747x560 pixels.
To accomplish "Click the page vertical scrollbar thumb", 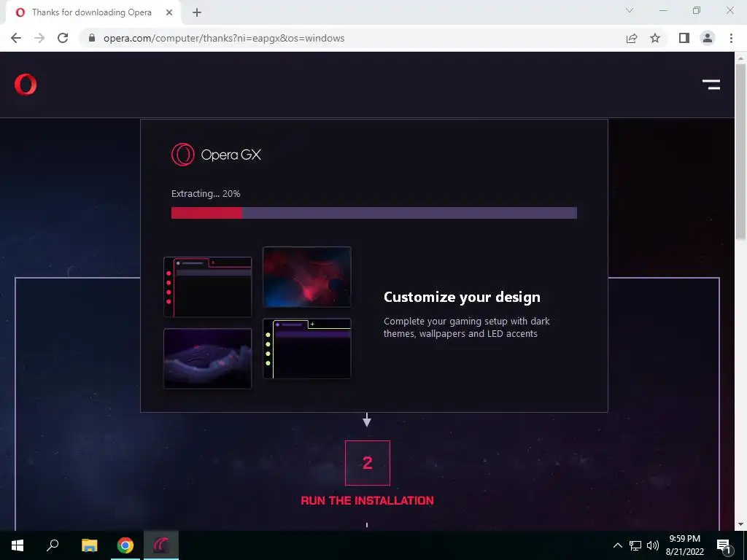I will [740, 151].
